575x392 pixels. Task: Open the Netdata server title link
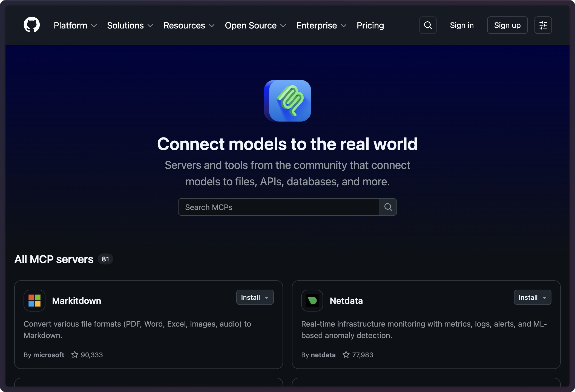click(346, 301)
